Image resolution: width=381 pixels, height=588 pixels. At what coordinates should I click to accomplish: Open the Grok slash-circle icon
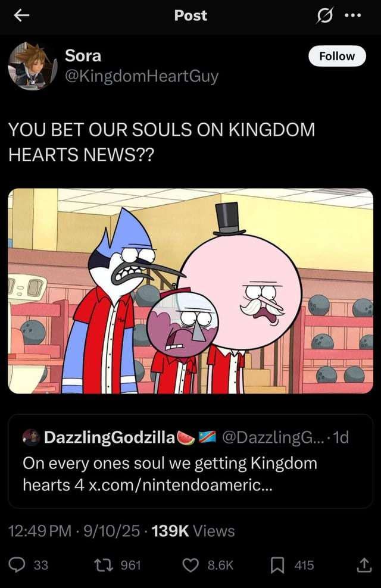[324, 16]
